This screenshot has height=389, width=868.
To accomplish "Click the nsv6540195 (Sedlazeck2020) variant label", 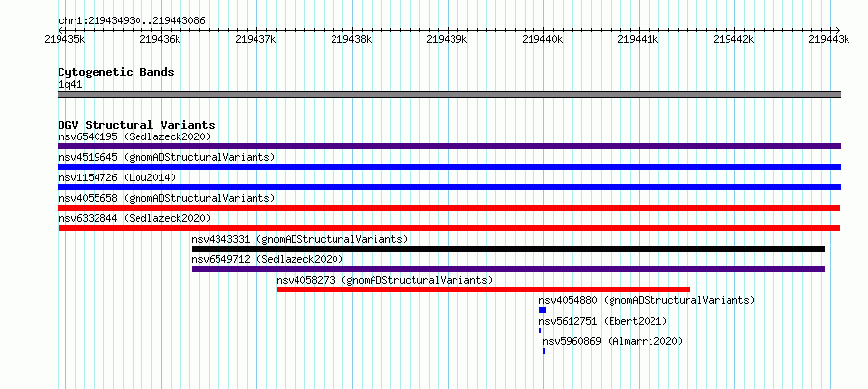I will click(135, 136).
